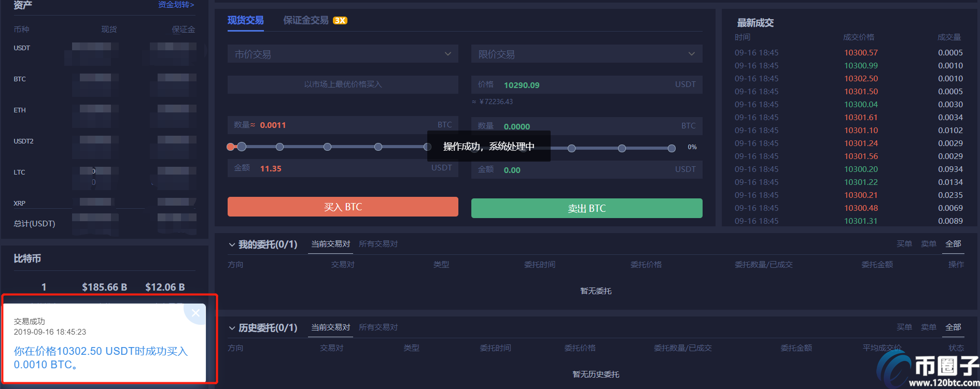Click the latest trade price 10300.04
The width and height of the screenshot is (980, 389).
[x=861, y=105]
